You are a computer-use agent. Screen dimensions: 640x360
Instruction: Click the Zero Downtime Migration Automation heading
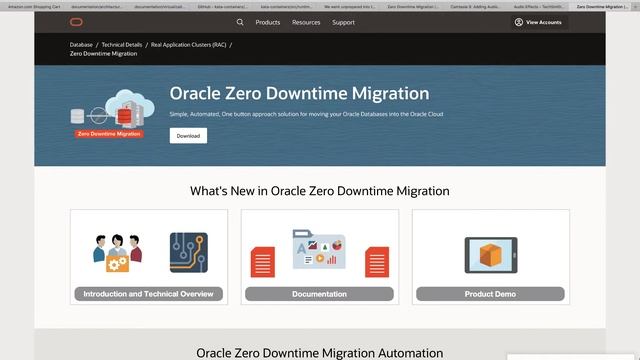[x=320, y=353]
